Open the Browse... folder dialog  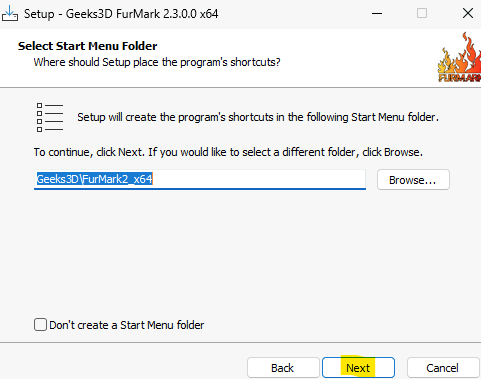point(413,180)
